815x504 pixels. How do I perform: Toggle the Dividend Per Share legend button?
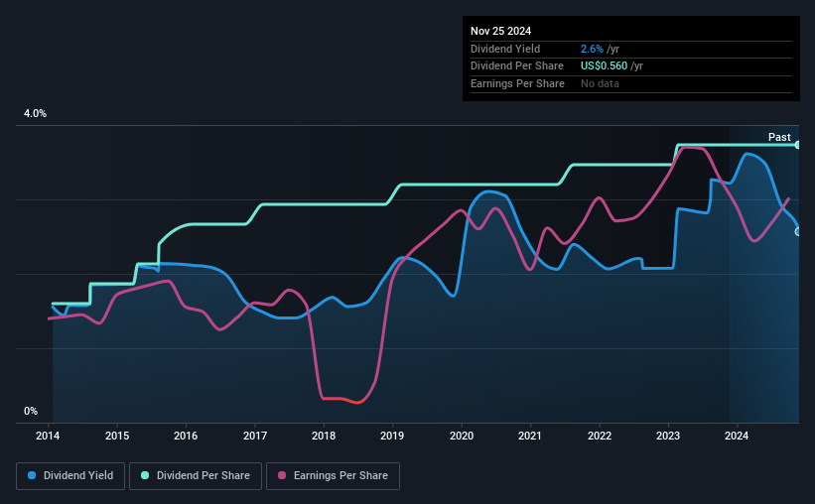pyautogui.click(x=196, y=476)
